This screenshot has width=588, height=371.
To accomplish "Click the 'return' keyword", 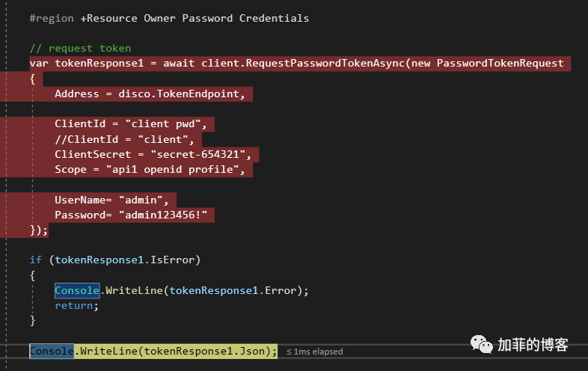I will [74, 306].
